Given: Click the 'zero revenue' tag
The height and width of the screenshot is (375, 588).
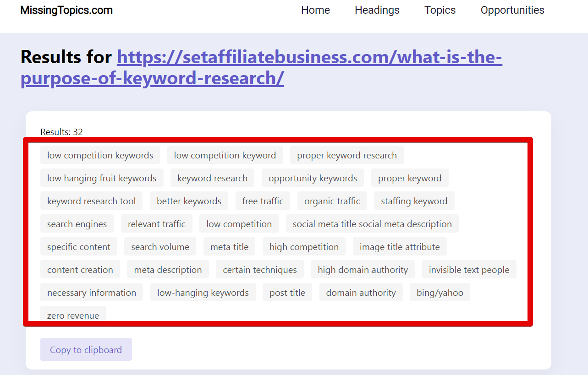Looking at the screenshot, I should point(73,315).
